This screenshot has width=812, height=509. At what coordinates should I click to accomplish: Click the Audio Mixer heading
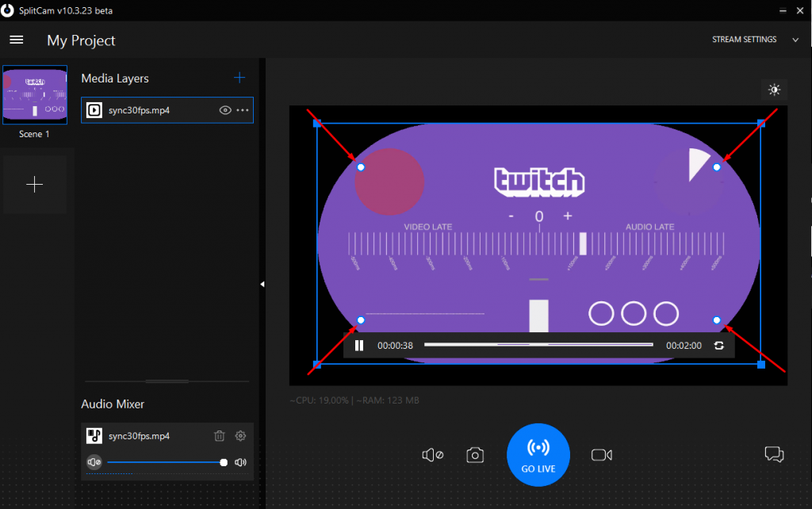tap(113, 404)
